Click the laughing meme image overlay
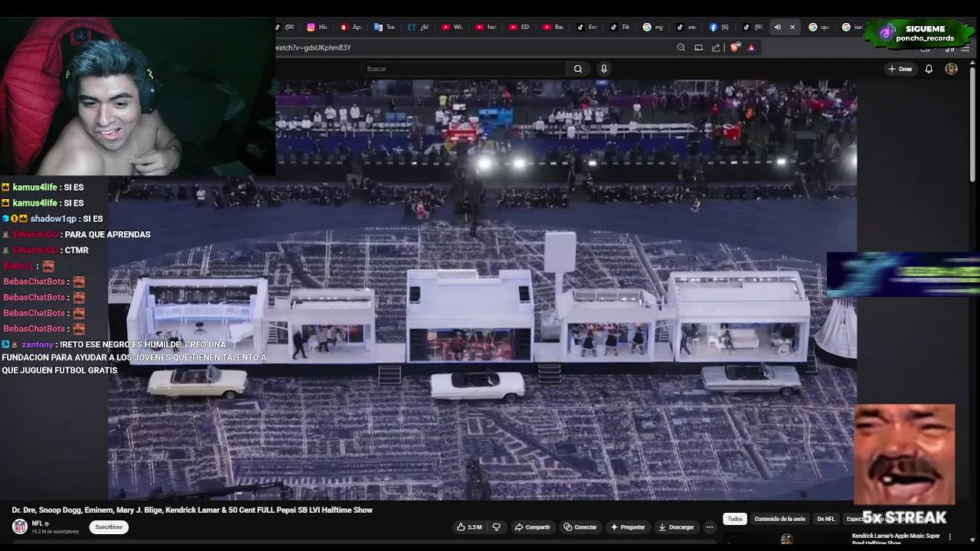 [905, 453]
